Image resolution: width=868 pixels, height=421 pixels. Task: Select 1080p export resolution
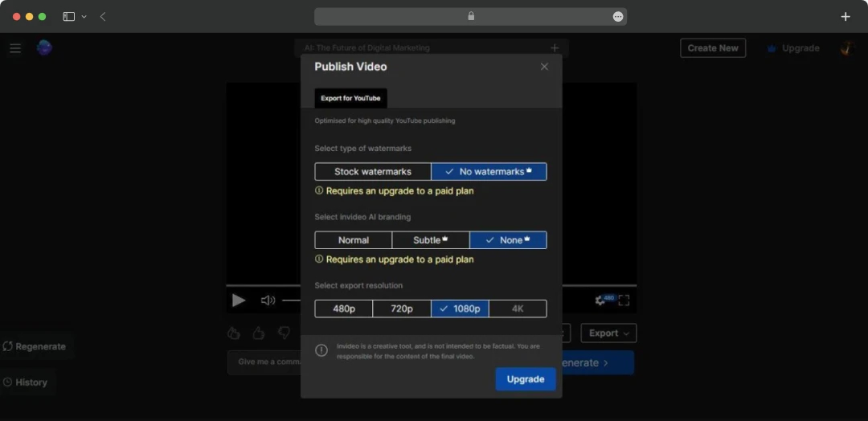pyautogui.click(x=460, y=309)
